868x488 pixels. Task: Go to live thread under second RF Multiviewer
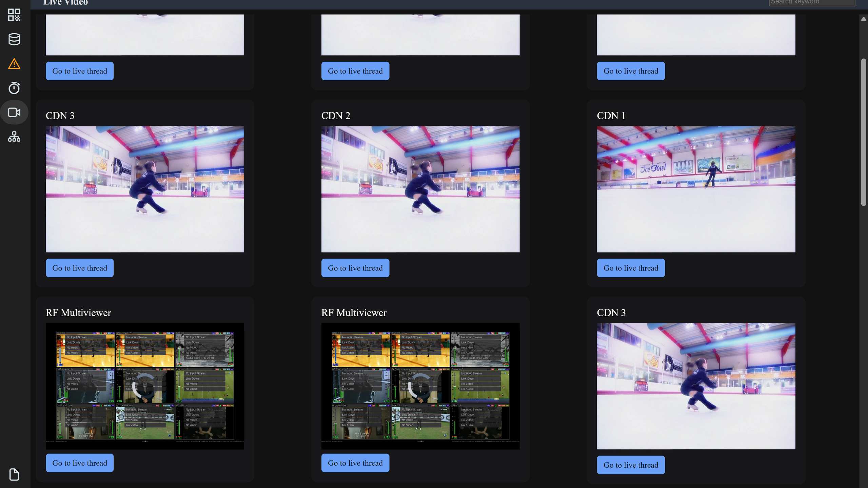(355, 463)
